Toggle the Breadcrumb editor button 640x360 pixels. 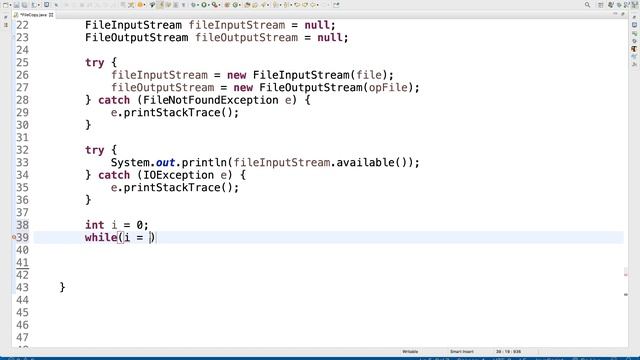pyautogui.click(x=152, y=5)
